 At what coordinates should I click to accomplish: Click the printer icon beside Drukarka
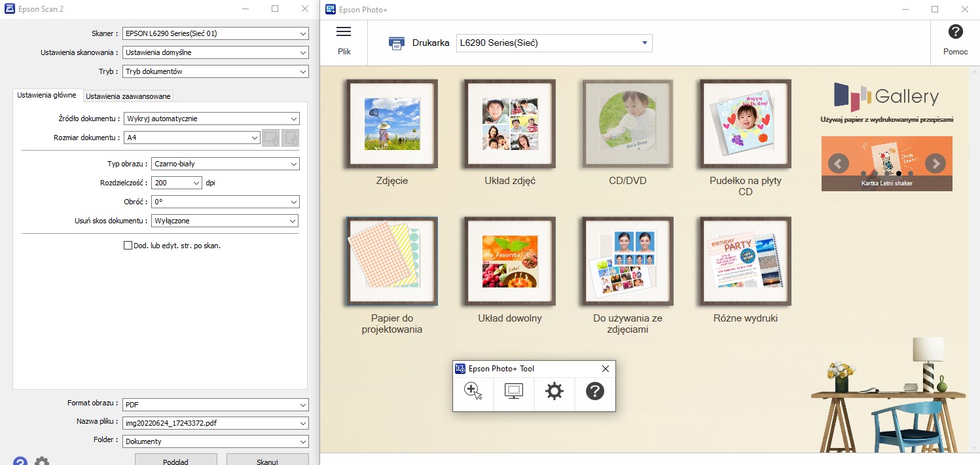point(397,43)
